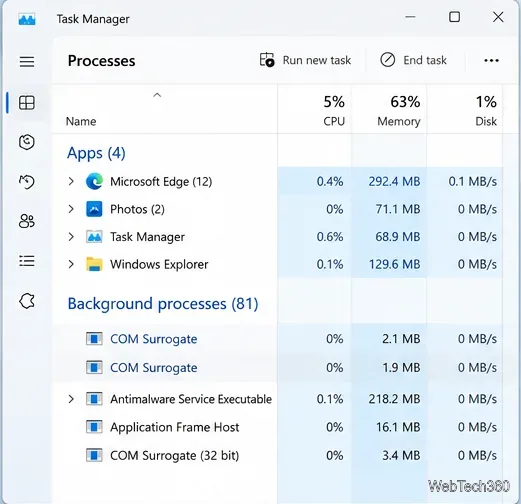The width and height of the screenshot is (521, 504).
Task: Click the 0.6% CPU value for Task Manager
Action: (x=330, y=237)
